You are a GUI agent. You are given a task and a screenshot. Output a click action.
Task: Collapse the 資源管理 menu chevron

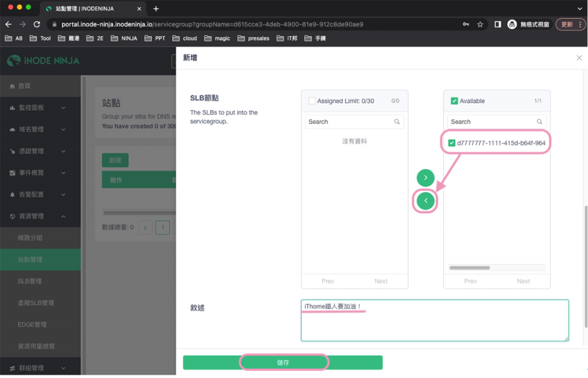click(63, 216)
